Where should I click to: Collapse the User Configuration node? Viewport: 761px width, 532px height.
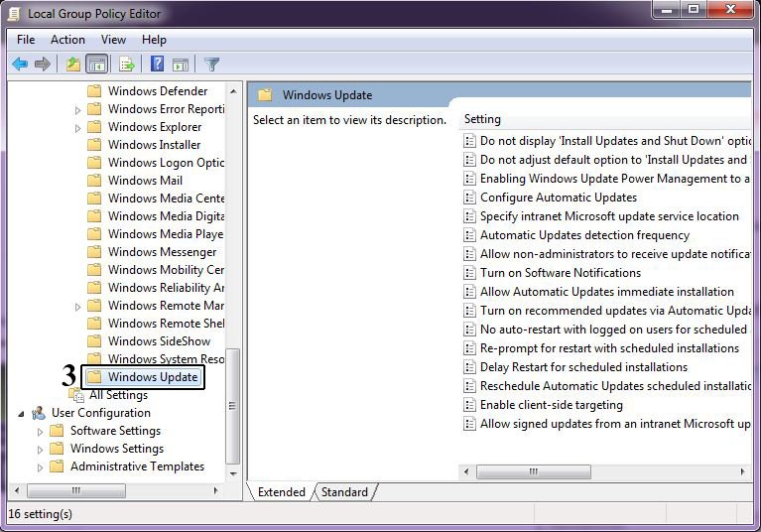pyautogui.click(x=21, y=414)
